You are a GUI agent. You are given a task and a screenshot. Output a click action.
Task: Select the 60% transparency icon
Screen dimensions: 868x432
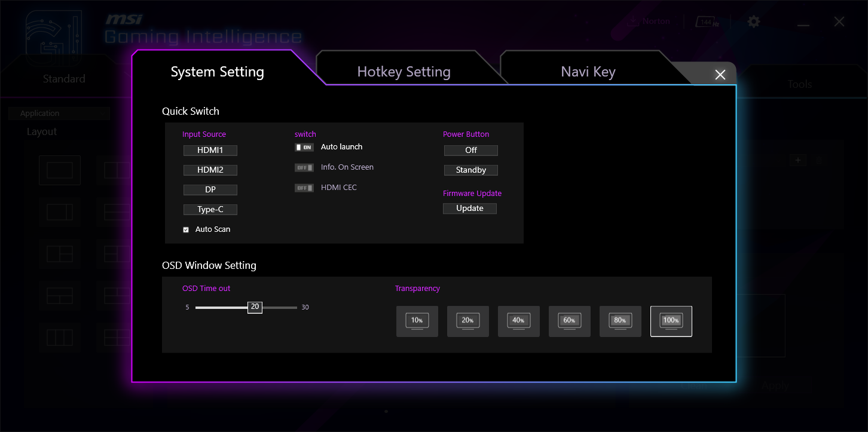[570, 321]
